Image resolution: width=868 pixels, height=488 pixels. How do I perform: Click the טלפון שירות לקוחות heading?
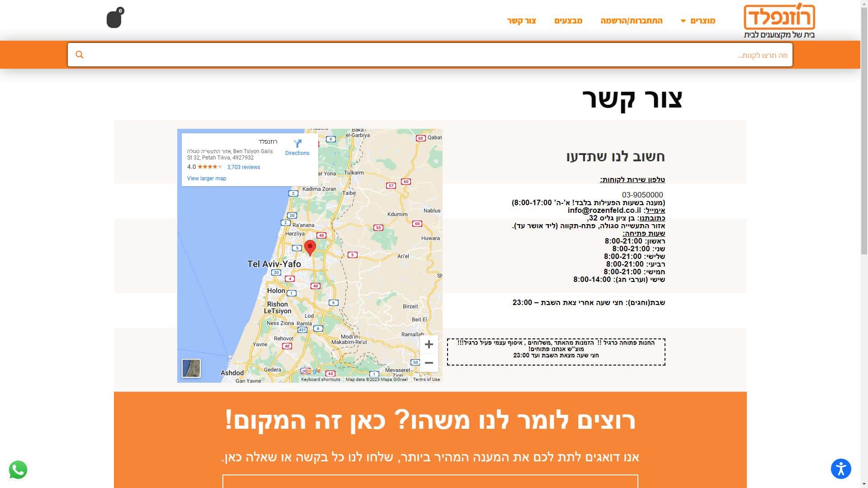632,180
